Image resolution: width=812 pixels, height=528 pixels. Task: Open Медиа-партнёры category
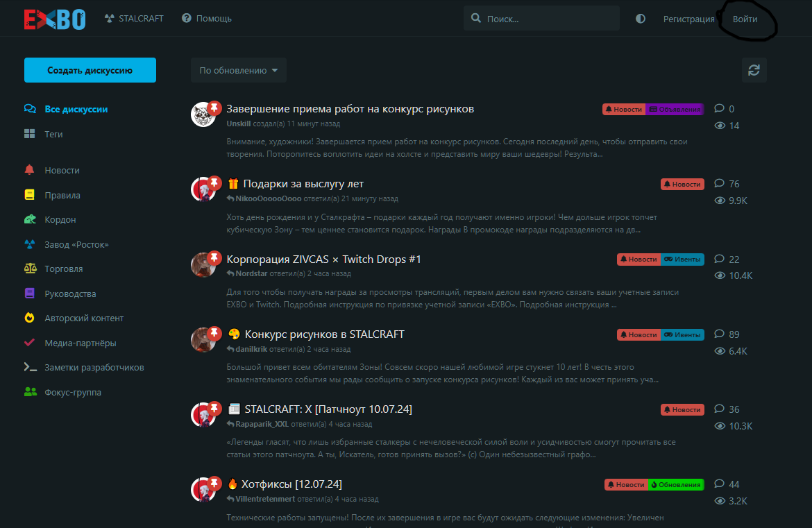[81, 343]
